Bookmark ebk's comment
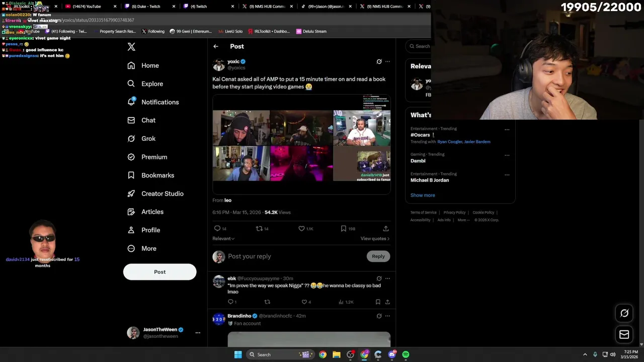 point(378,302)
